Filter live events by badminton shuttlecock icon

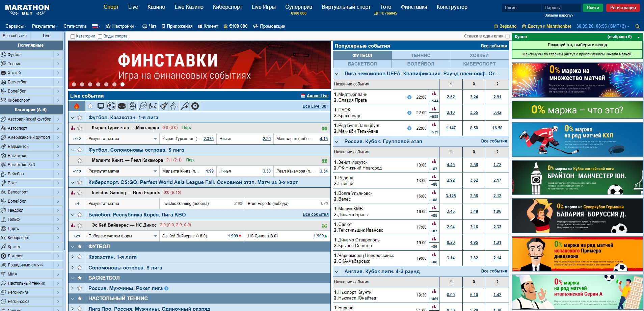164,106
